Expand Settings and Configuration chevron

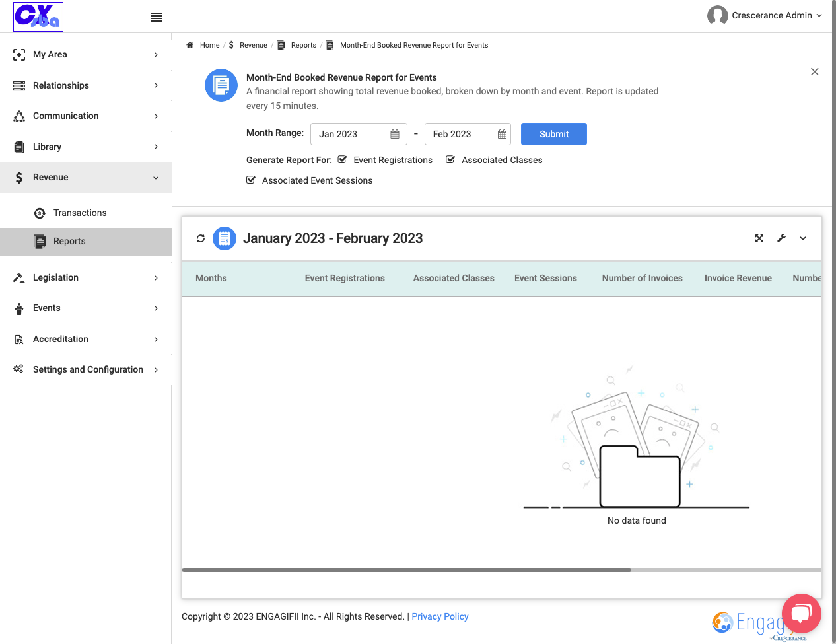click(x=156, y=370)
